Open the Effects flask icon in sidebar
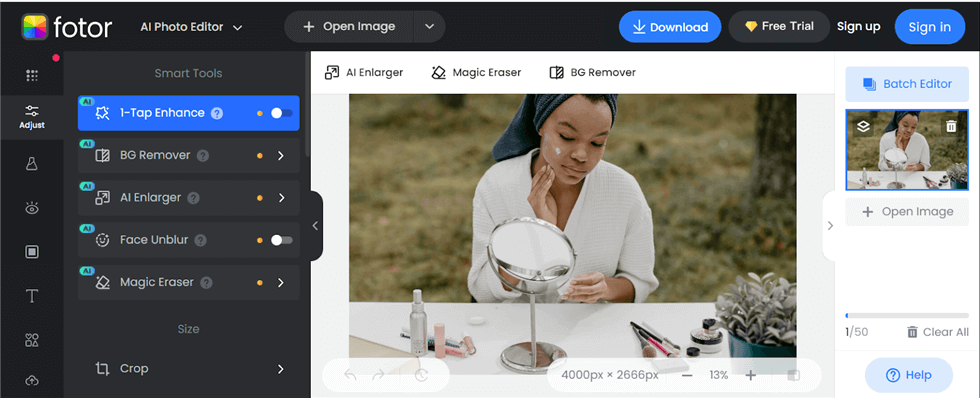The image size is (980, 398). click(x=32, y=164)
